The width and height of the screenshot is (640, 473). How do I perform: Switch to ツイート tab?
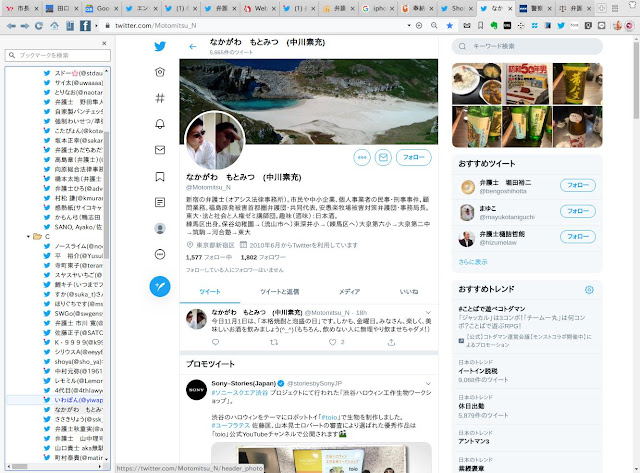pyautogui.click(x=210, y=292)
